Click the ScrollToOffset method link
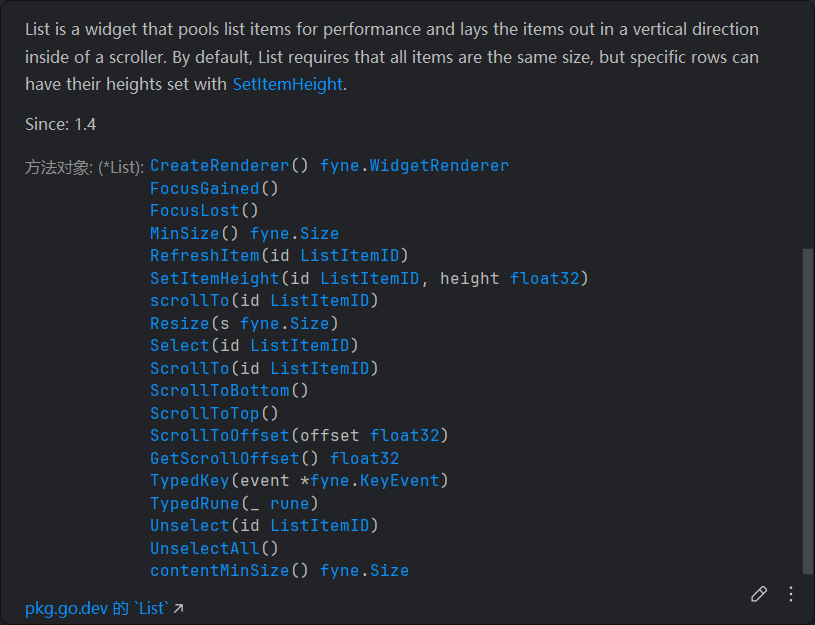The image size is (815, 625). 219,435
